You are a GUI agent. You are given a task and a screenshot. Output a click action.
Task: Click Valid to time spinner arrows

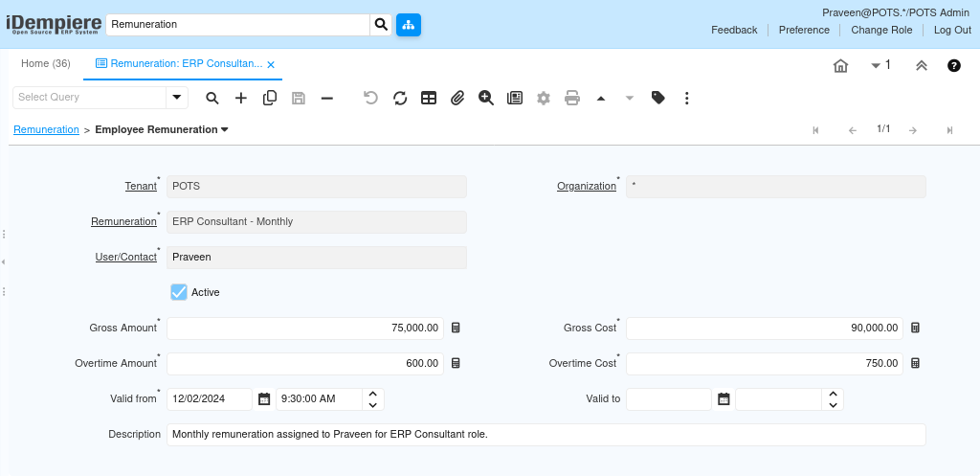pos(833,399)
